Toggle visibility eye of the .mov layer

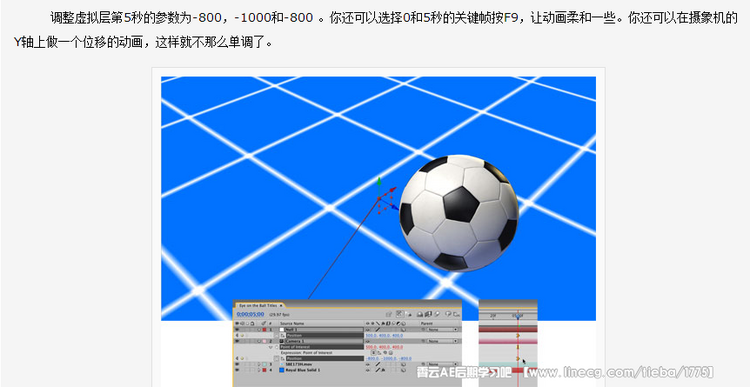coord(237,364)
